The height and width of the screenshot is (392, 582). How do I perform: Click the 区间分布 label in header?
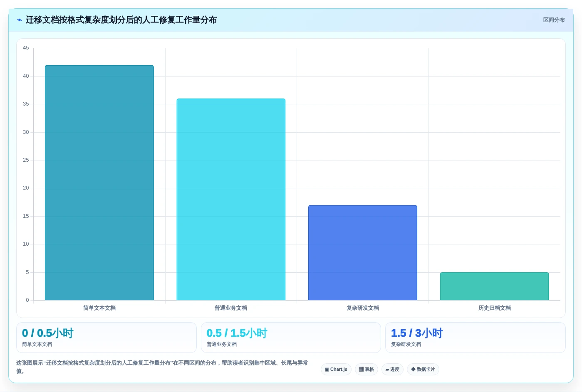(554, 20)
